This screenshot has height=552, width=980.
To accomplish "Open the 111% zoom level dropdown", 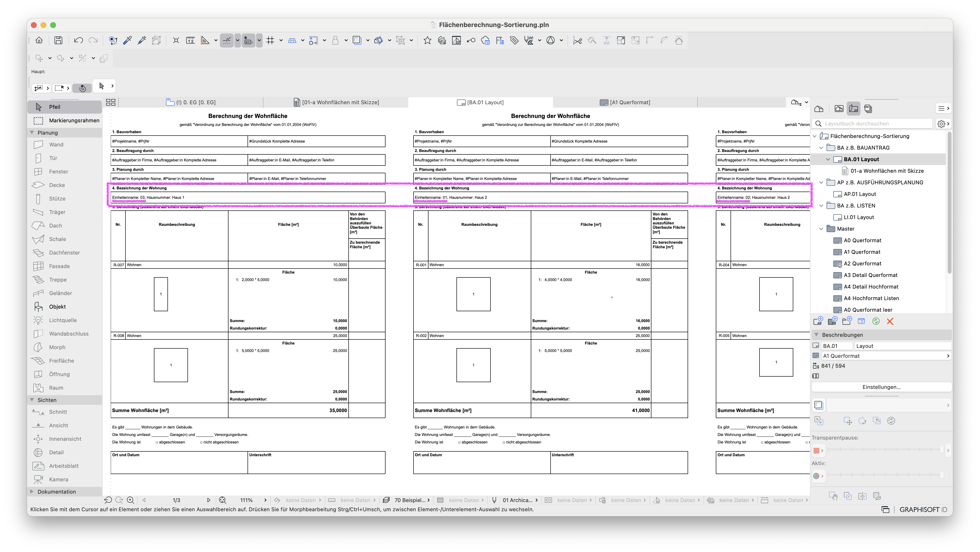I will [x=265, y=500].
